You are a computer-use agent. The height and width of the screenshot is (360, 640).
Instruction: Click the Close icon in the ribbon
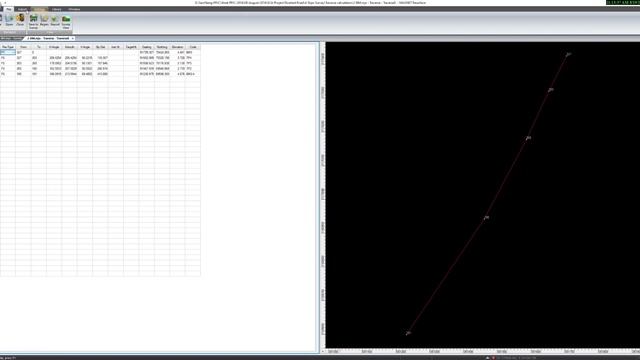(20, 20)
